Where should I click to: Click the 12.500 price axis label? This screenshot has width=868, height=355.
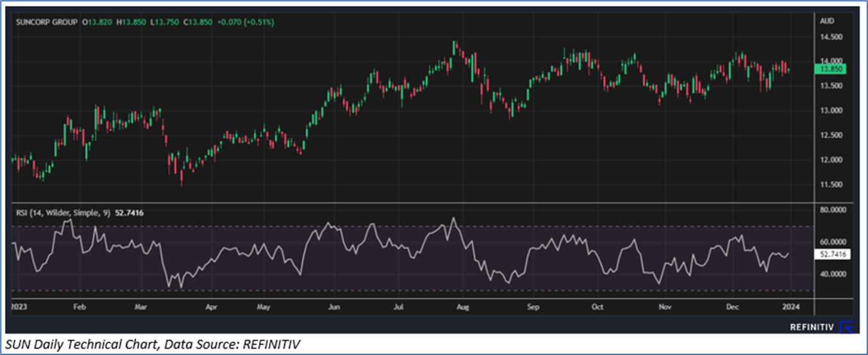(x=830, y=135)
